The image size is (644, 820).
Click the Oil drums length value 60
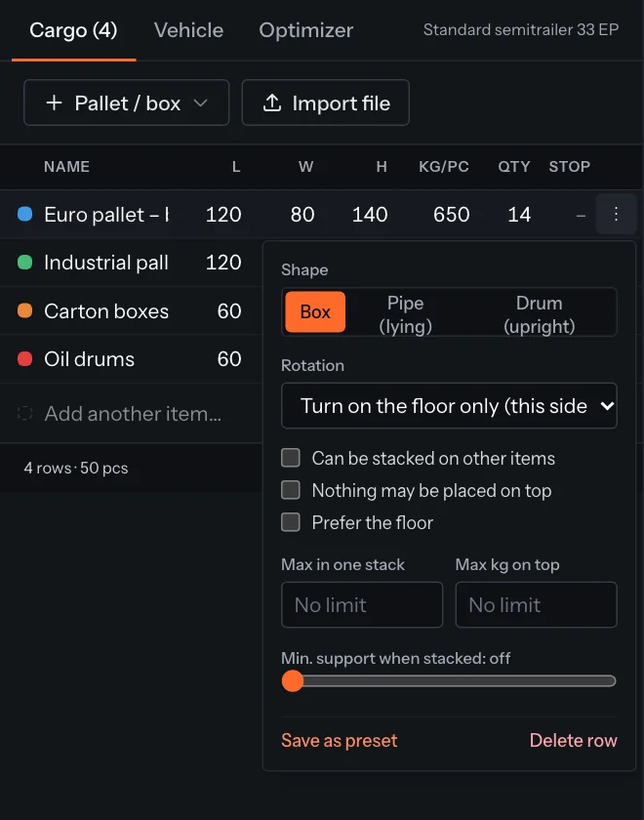(229, 359)
